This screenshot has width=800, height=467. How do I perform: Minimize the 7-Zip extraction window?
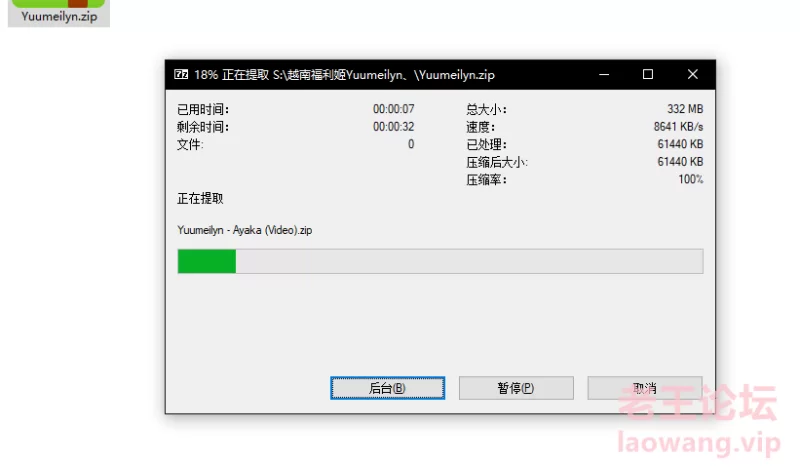pyautogui.click(x=604, y=75)
